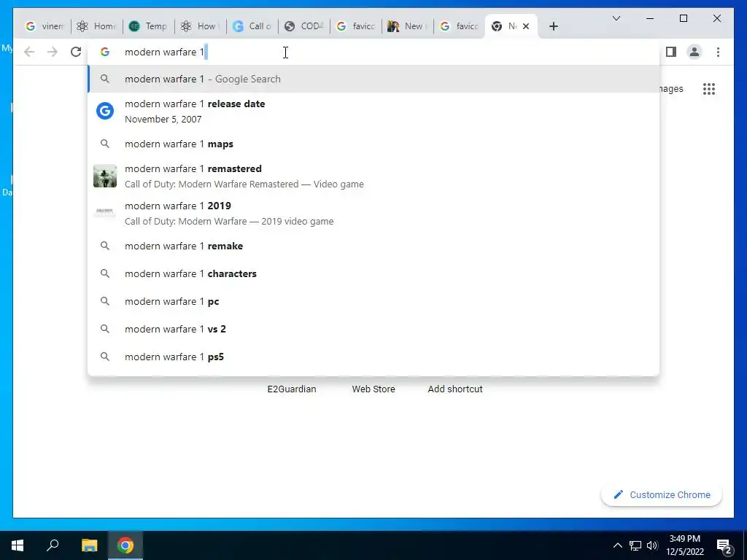Click the magnifier icon beside 'maps' suggestion

[105, 144]
